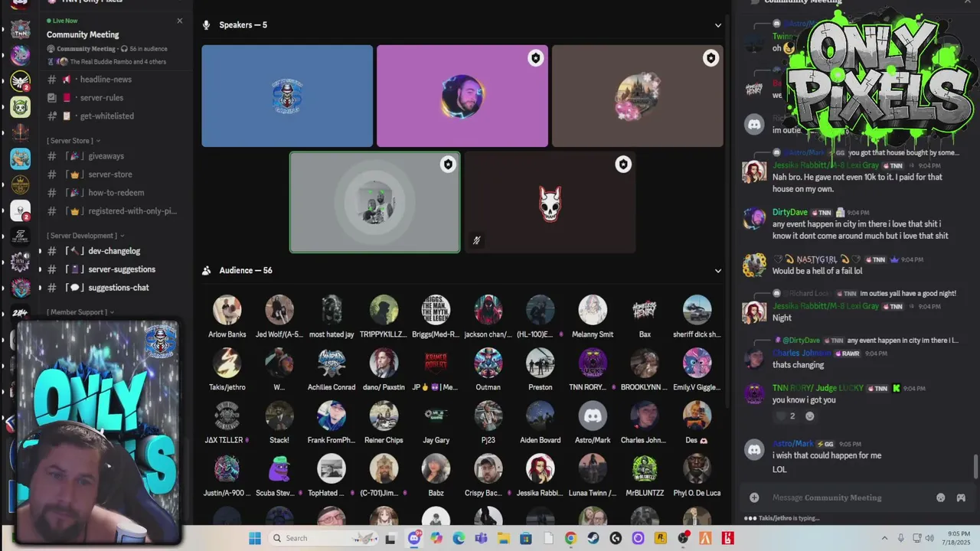The width and height of the screenshot is (980, 551).
Task: Click MrBLUNTZZ audience avatar
Action: point(645,468)
